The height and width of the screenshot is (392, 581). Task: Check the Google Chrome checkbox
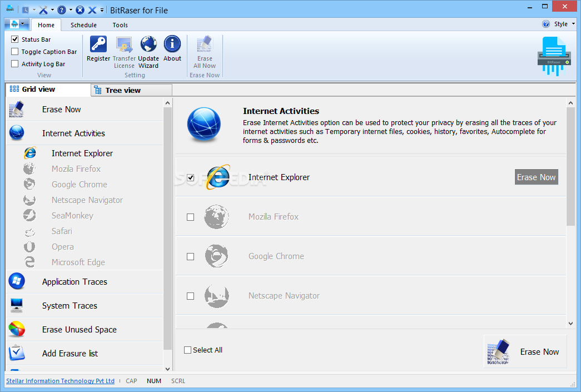[191, 256]
